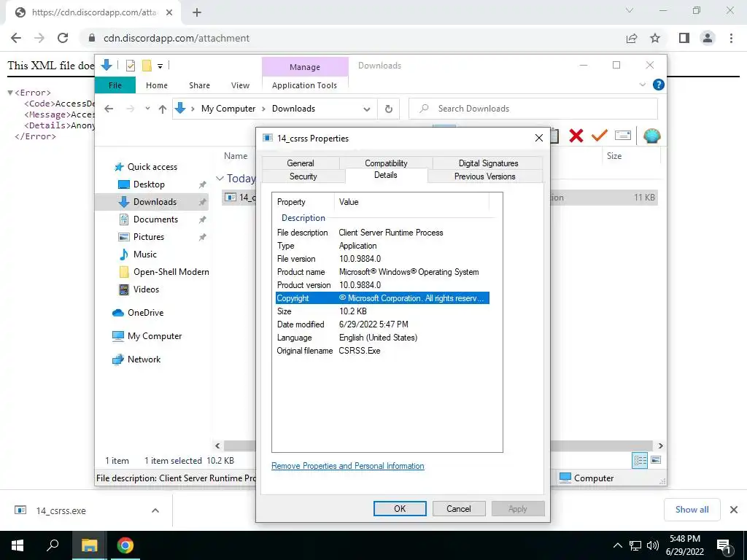Viewport: 747px width, 560px height.
Task: Switch to the Compatibility tab
Action: click(386, 163)
